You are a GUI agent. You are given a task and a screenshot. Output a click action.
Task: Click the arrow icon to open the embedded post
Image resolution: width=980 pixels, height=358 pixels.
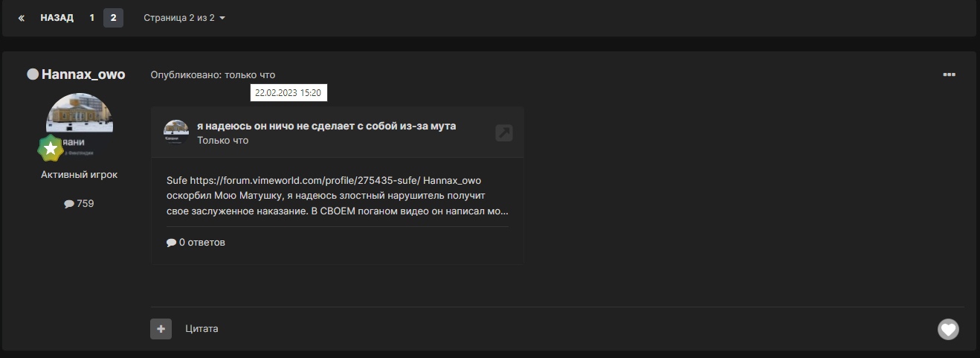tap(503, 132)
